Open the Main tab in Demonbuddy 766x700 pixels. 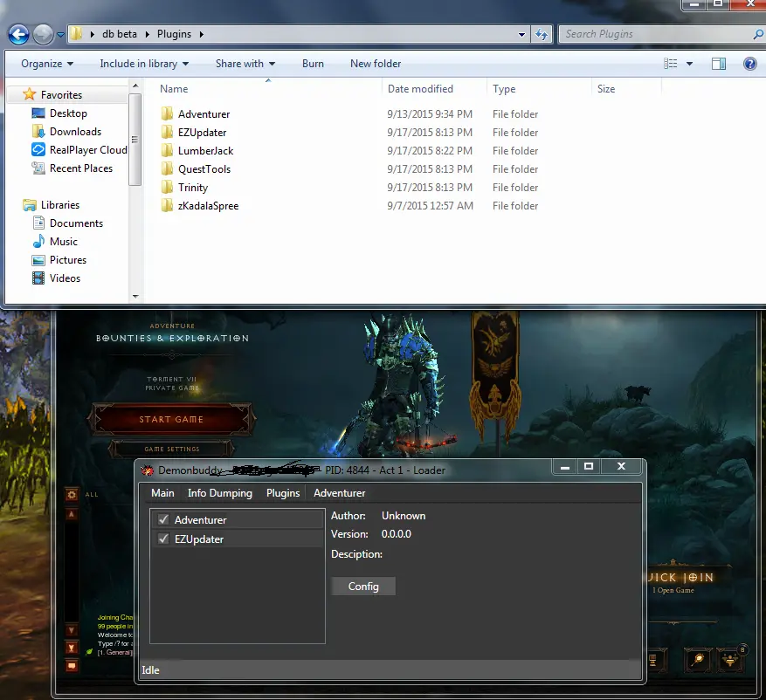[162, 493]
